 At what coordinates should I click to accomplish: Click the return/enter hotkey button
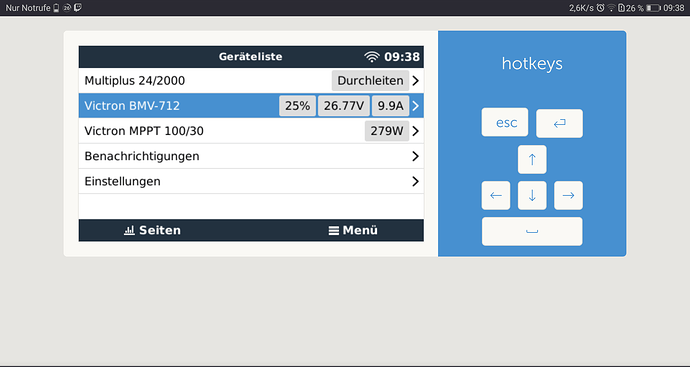[x=559, y=123]
